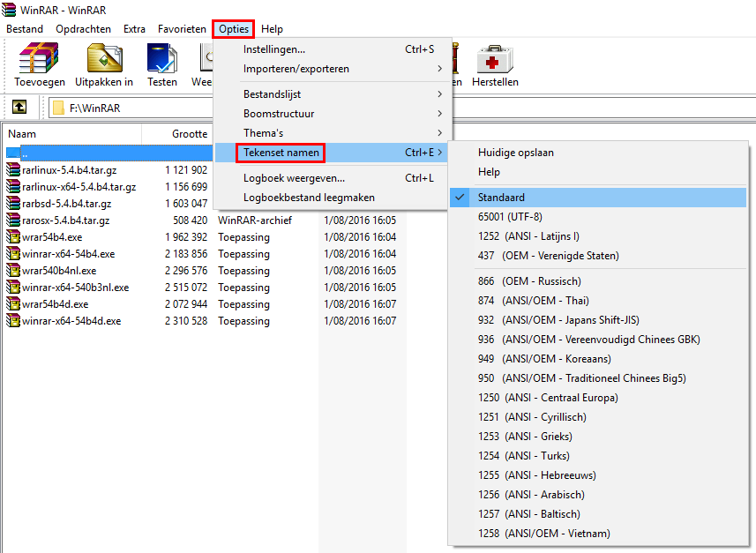Open the Extra menu
The height and width of the screenshot is (553, 756).
pos(134,29)
